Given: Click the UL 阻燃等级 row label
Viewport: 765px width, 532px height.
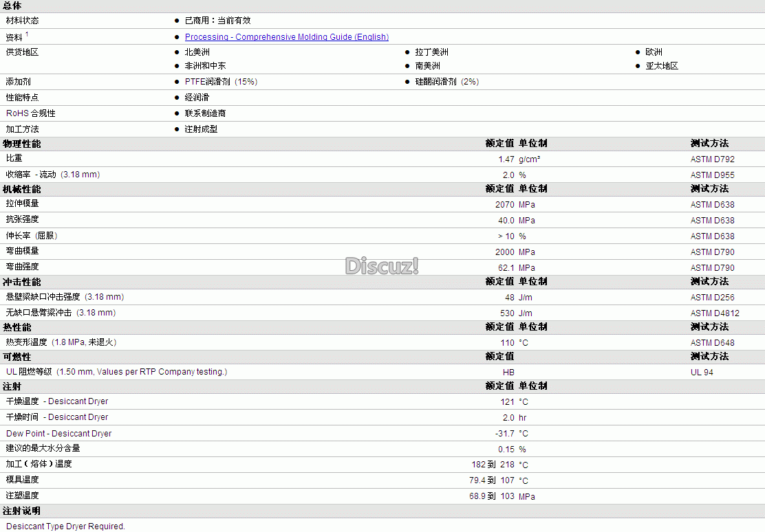Looking at the screenshot, I should click(x=116, y=372).
